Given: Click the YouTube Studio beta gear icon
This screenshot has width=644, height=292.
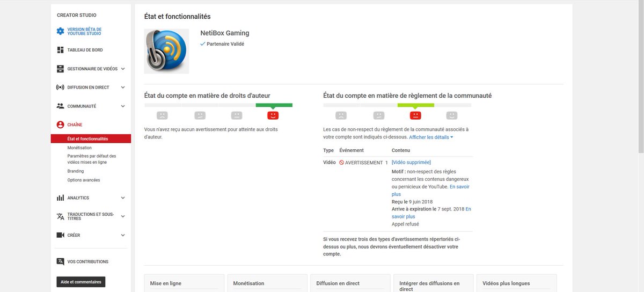Looking at the screenshot, I should (61, 31).
